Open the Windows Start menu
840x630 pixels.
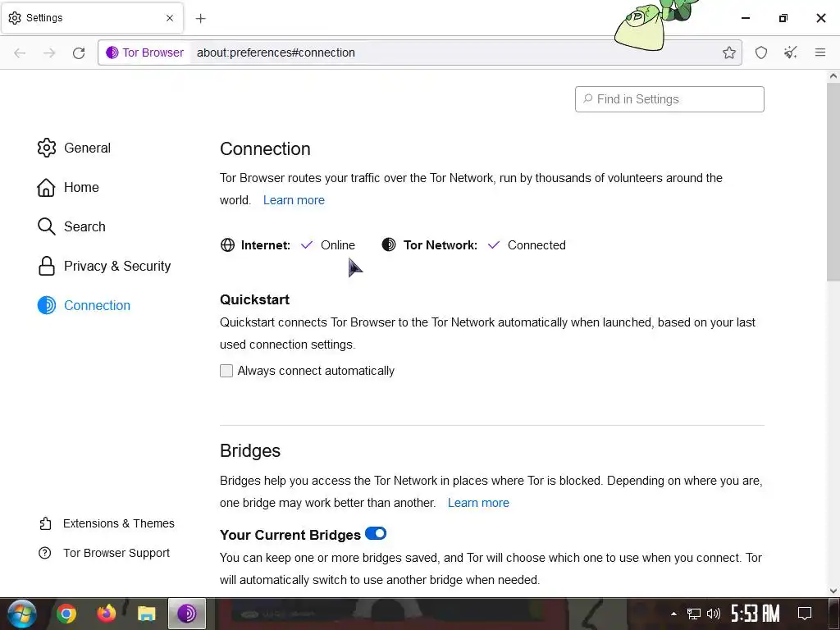(21, 614)
